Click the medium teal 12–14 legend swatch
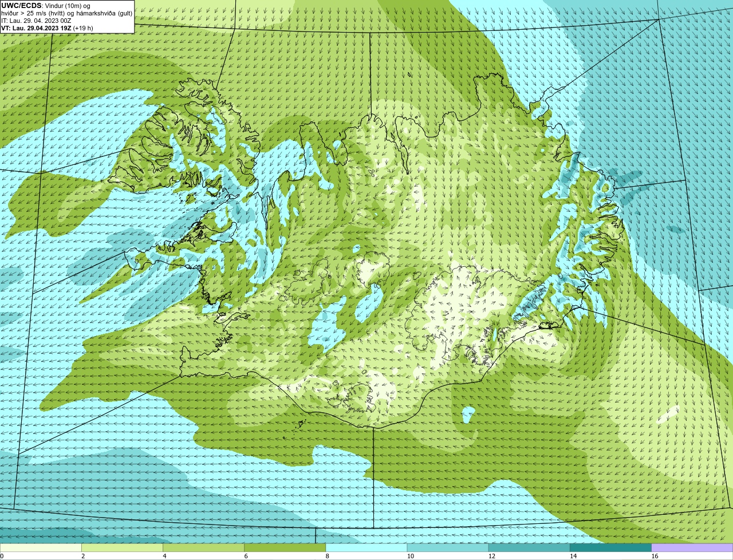Image resolution: width=733 pixels, height=560 pixels. coord(529,547)
